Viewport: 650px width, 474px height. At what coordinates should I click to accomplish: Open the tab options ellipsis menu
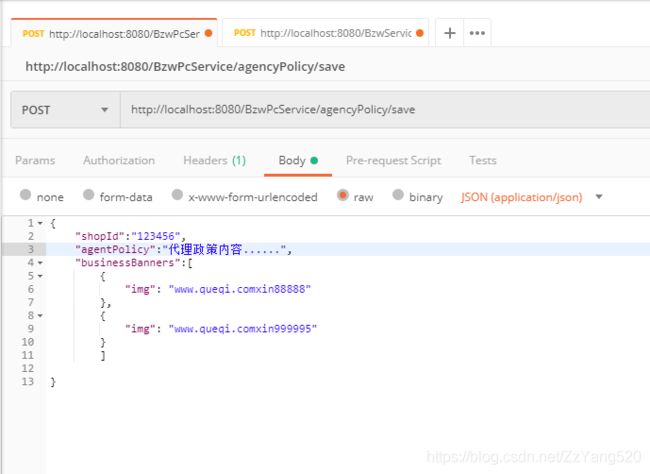coord(477,33)
